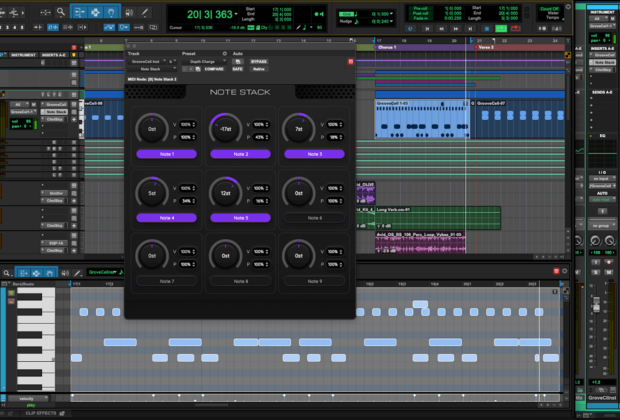Toggle Note 3 button off
The width and height of the screenshot is (620, 420).
pos(314,154)
